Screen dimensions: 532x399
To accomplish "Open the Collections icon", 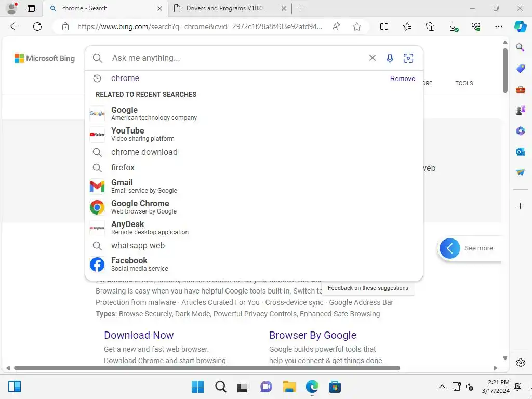I will (430, 26).
